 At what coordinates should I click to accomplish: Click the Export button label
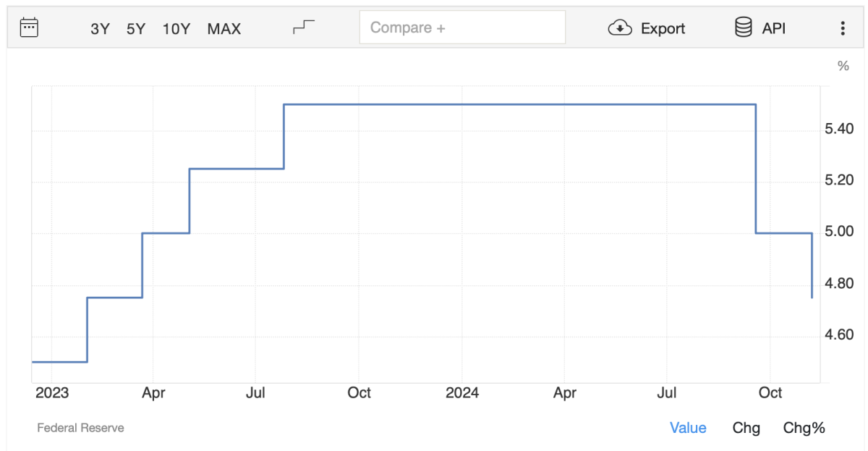663,29
